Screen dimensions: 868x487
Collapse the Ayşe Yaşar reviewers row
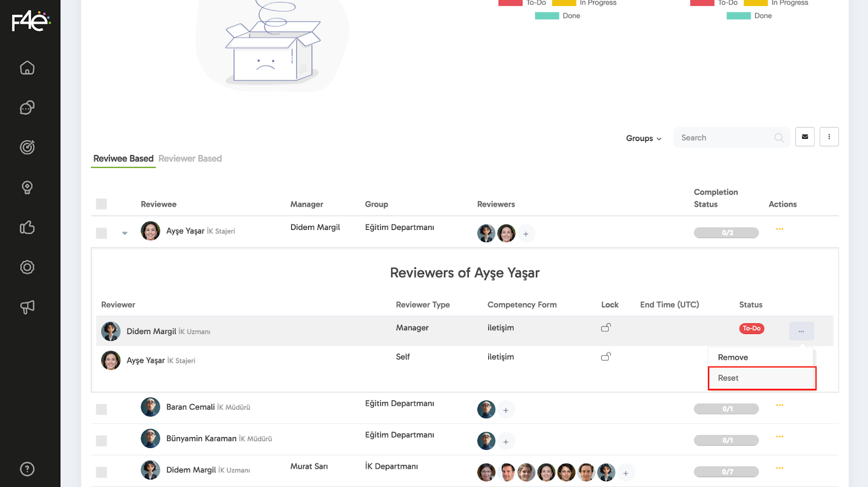(125, 233)
